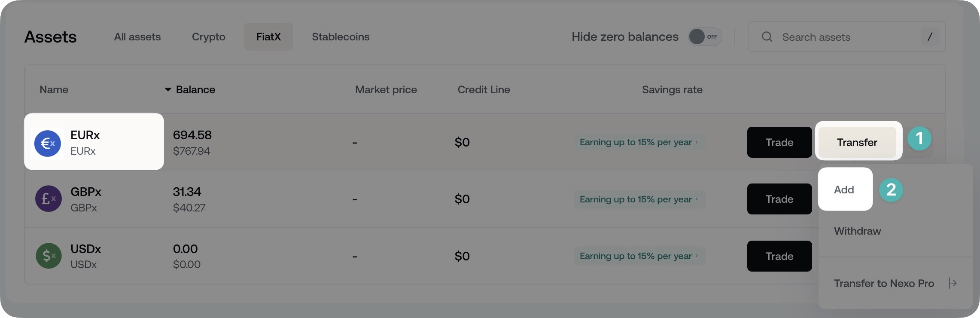Switch to the Stablecoins tab
980x318 pixels.
tap(340, 37)
